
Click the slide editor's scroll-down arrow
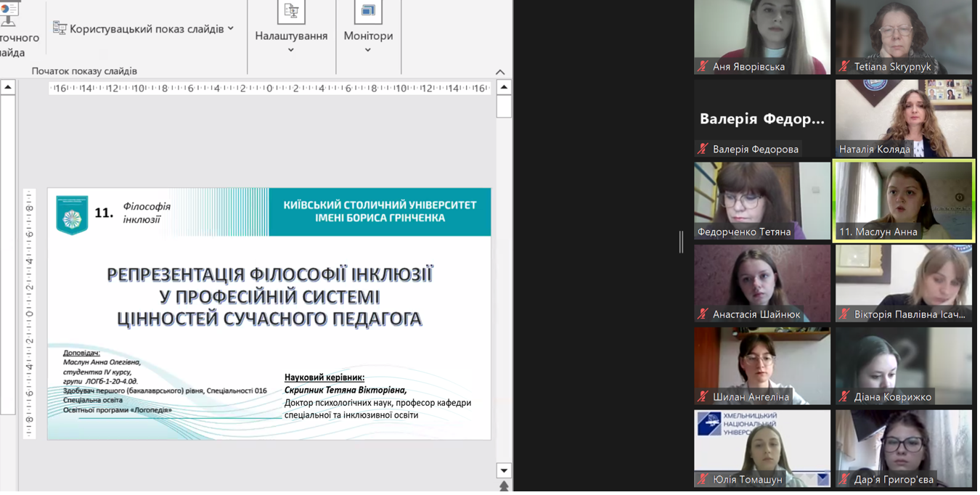click(504, 471)
